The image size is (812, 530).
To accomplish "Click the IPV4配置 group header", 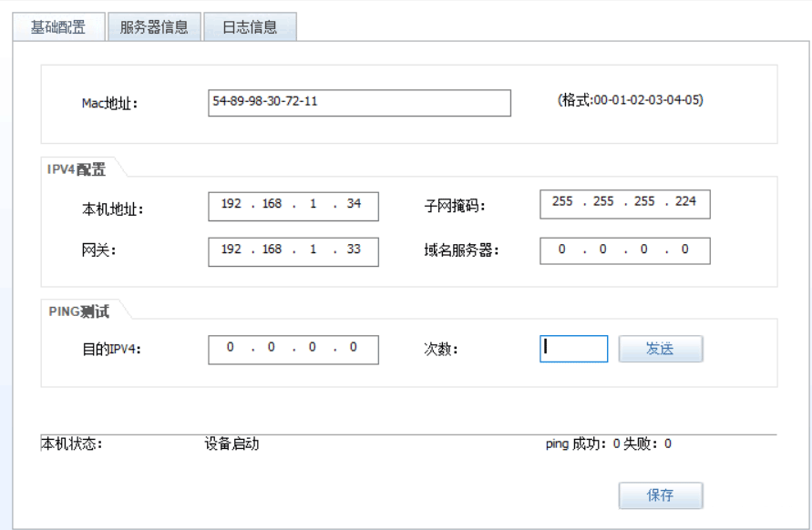I will (77, 169).
